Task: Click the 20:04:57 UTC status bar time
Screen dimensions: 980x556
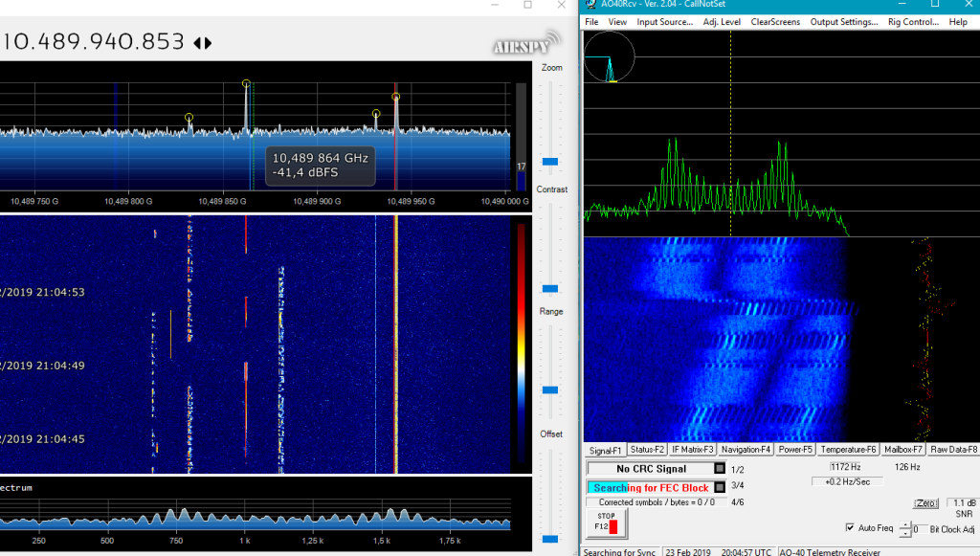Action: point(746,551)
